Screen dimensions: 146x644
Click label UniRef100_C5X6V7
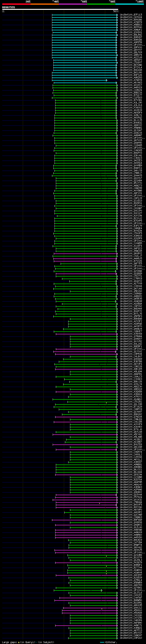(131, 63)
